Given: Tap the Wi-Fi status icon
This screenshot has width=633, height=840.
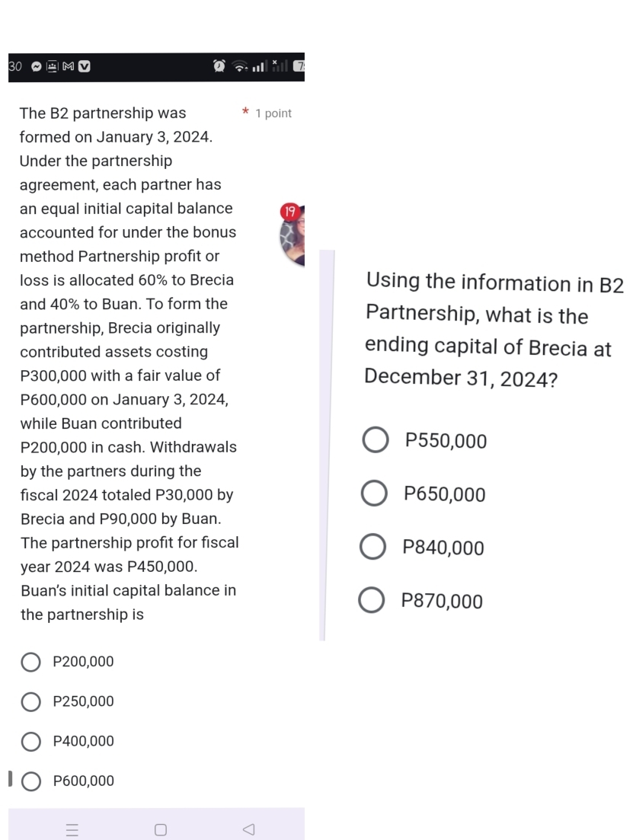Looking at the screenshot, I should click(x=241, y=67).
